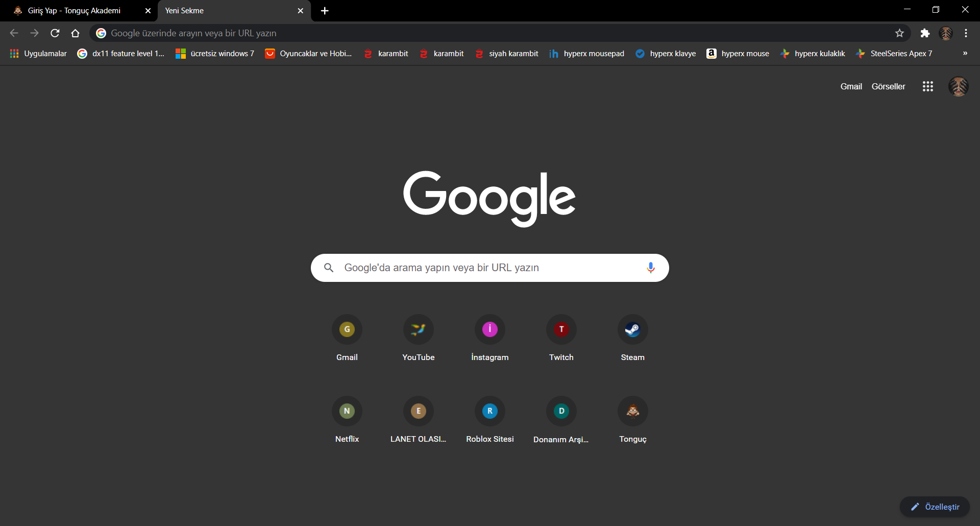Open the Steam shortcut tile

pos(633,338)
